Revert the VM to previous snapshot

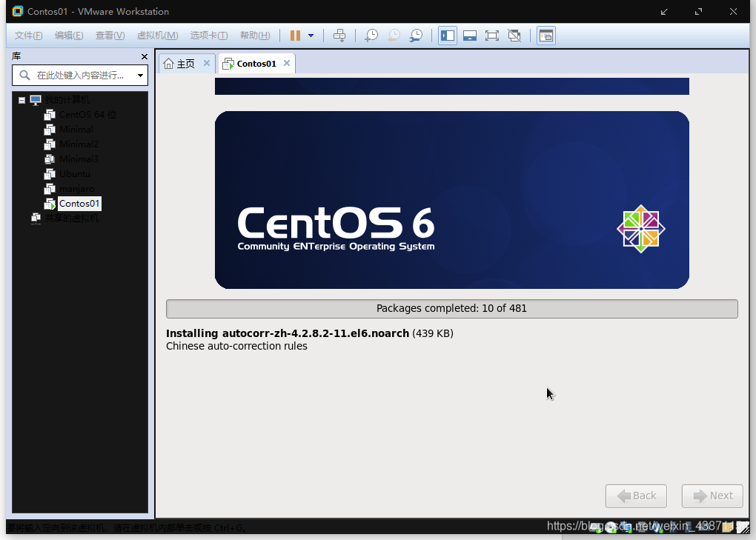tap(394, 36)
